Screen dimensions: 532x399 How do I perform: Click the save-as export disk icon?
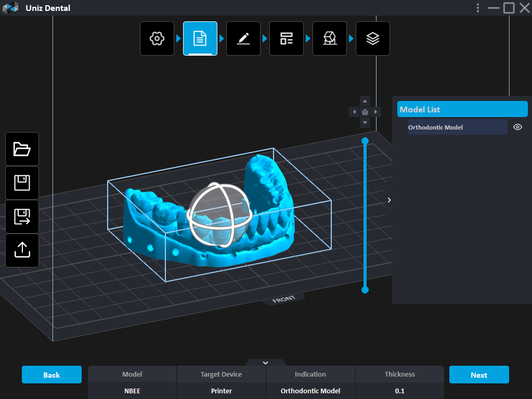click(22, 217)
